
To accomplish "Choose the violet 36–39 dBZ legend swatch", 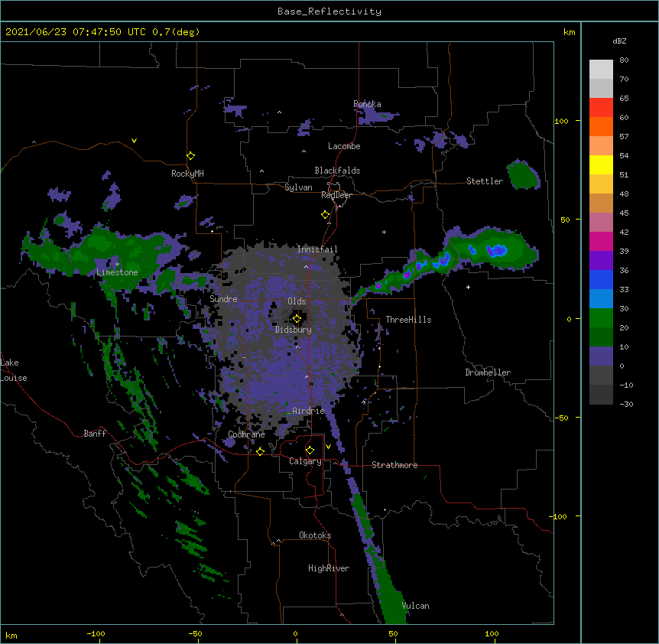I will [601, 261].
